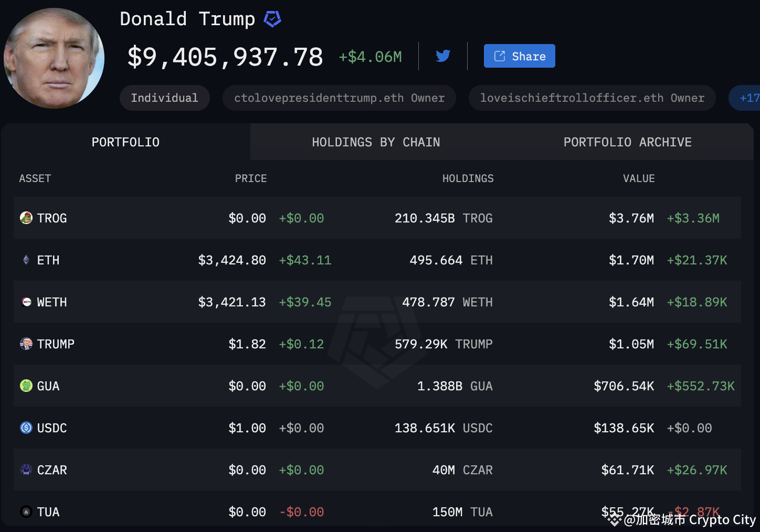760x532 pixels.
Task: Select the CZAR asset name
Action: point(52,470)
